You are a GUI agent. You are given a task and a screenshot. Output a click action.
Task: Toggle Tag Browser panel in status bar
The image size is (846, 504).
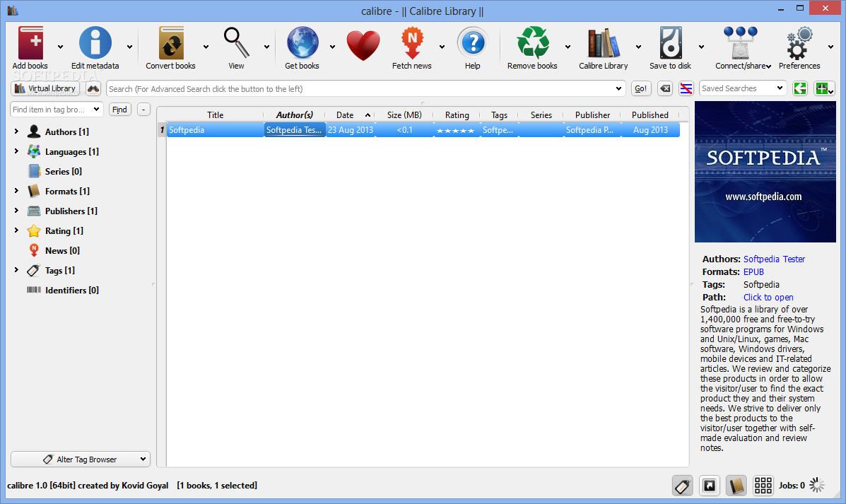[x=683, y=486]
